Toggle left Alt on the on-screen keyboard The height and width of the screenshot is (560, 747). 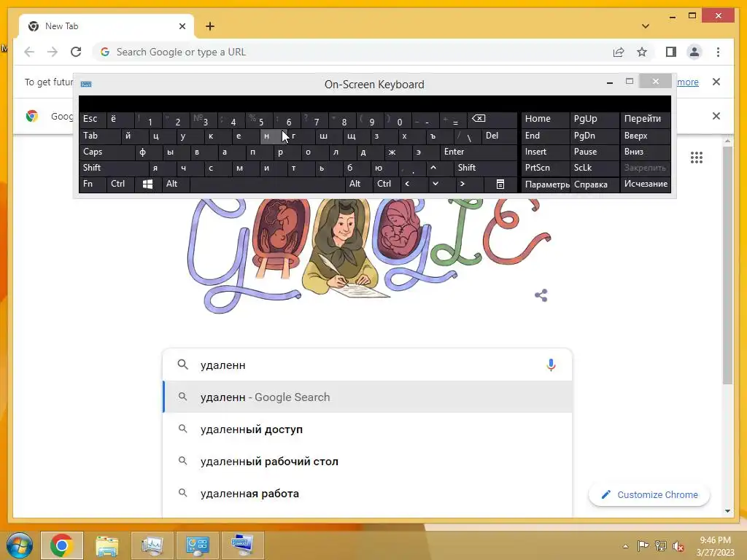tap(176, 184)
